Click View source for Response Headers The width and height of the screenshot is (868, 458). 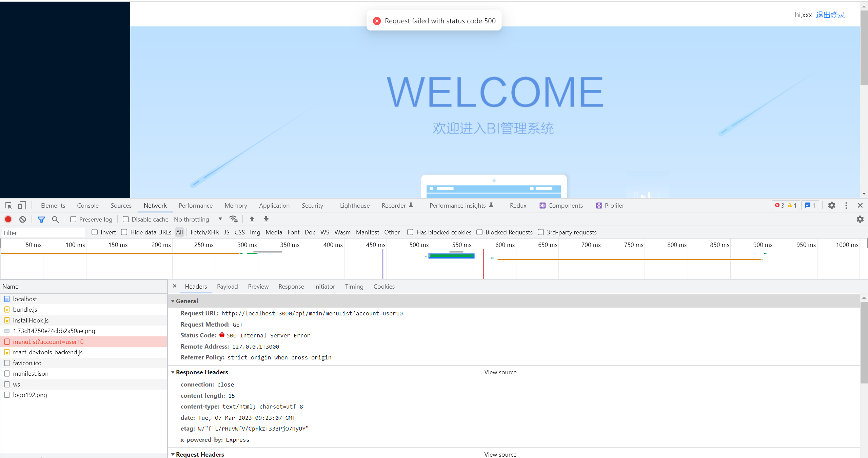[500, 372]
